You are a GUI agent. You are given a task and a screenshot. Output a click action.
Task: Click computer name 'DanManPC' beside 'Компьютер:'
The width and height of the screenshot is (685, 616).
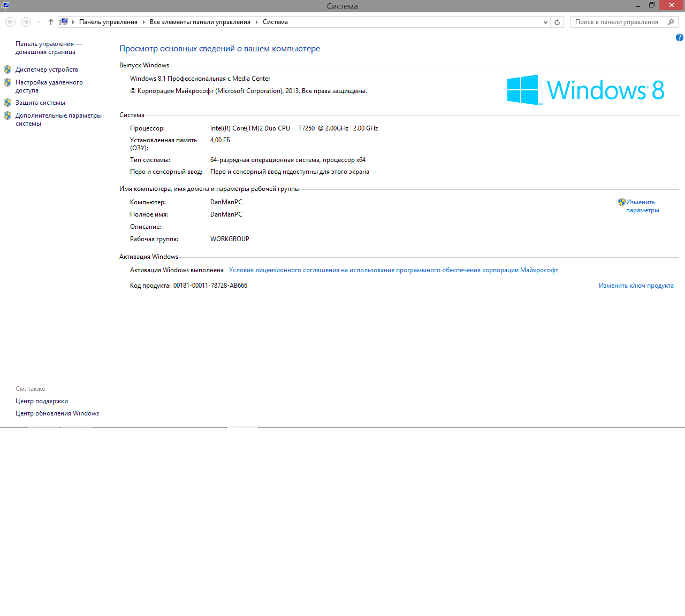(x=226, y=202)
